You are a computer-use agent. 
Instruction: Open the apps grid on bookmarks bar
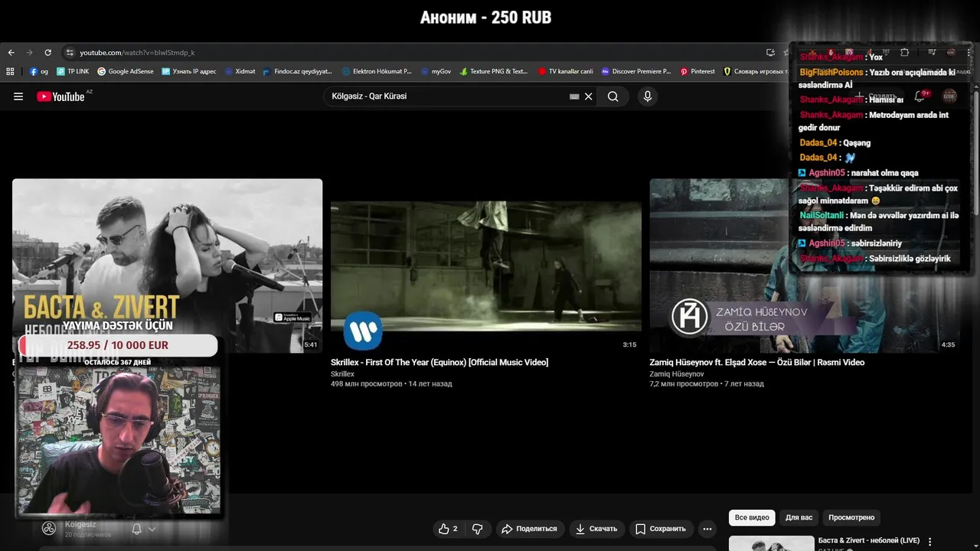click(10, 71)
